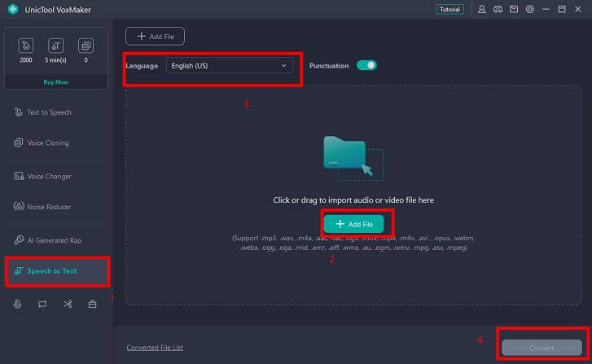Click the supported formats text (.mp3, .wav)
The width and height of the screenshot is (592, 364).
click(353, 243)
